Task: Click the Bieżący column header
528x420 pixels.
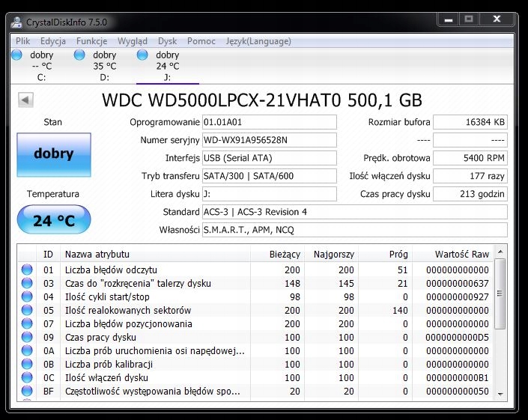Action: point(277,254)
